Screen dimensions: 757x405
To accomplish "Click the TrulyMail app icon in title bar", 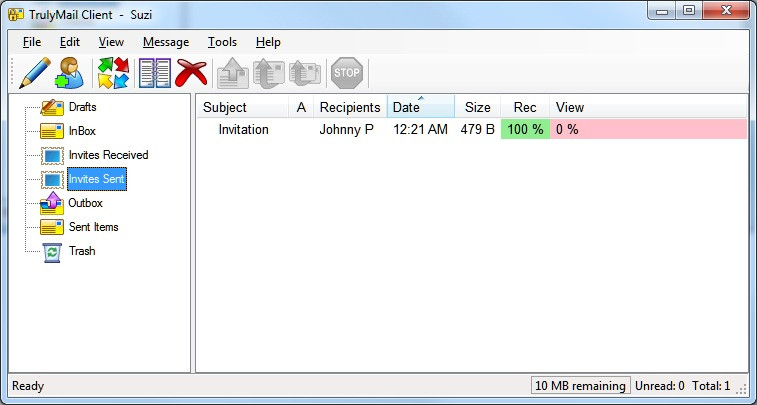I will coord(16,14).
